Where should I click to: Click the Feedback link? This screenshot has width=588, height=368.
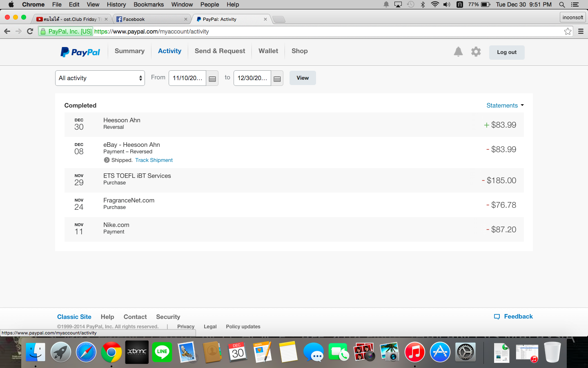513,316
